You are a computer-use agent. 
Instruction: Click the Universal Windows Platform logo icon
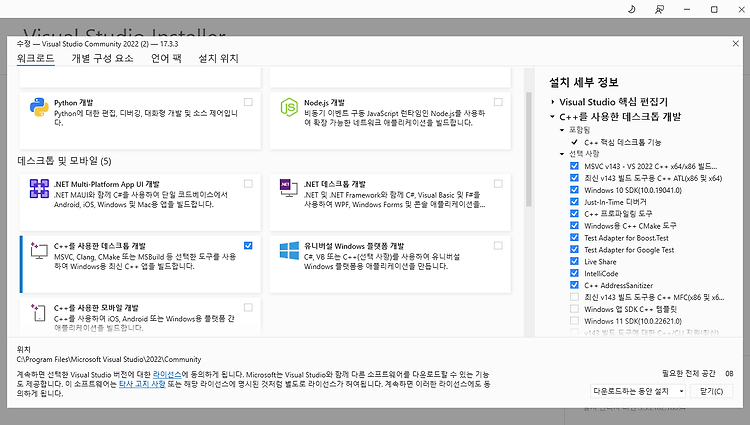pyautogui.click(x=289, y=251)
